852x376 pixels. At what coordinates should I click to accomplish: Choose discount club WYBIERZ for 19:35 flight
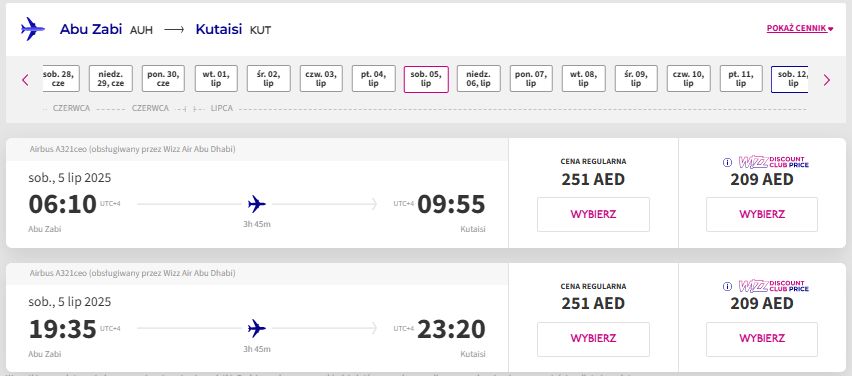click(x=762, y=339)
